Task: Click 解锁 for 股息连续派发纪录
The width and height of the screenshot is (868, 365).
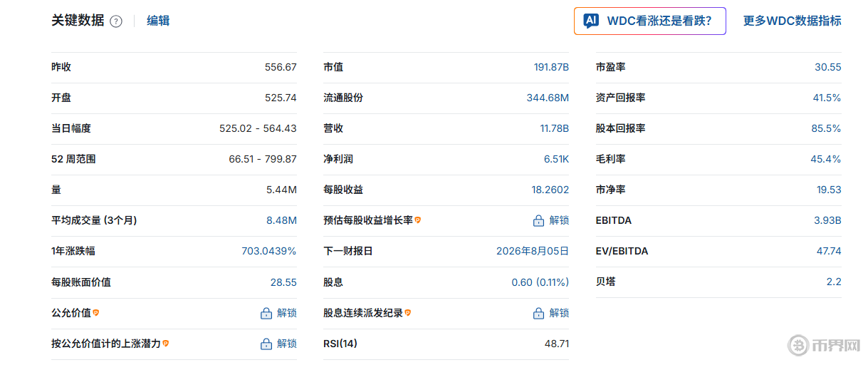Action: (559, 312)
